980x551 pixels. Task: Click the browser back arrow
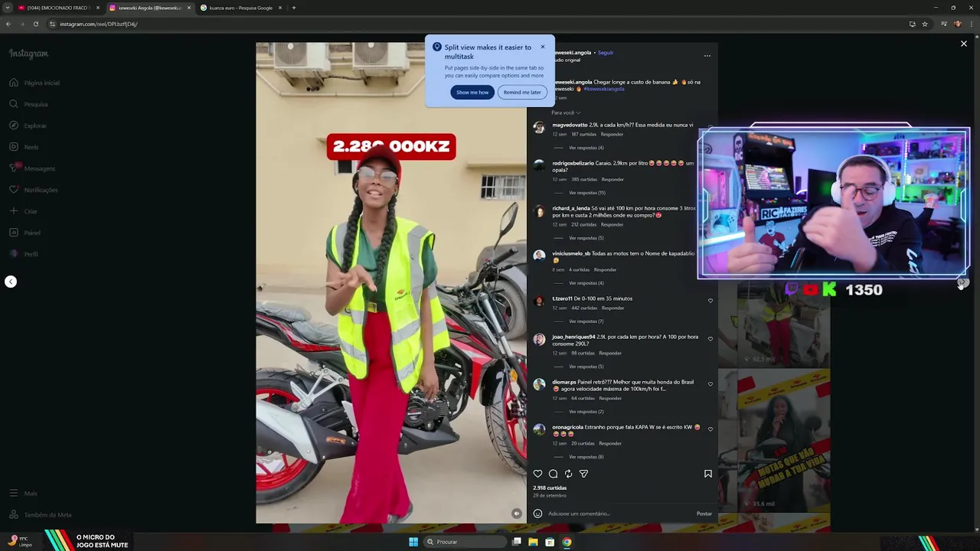[x=8, y=24]
